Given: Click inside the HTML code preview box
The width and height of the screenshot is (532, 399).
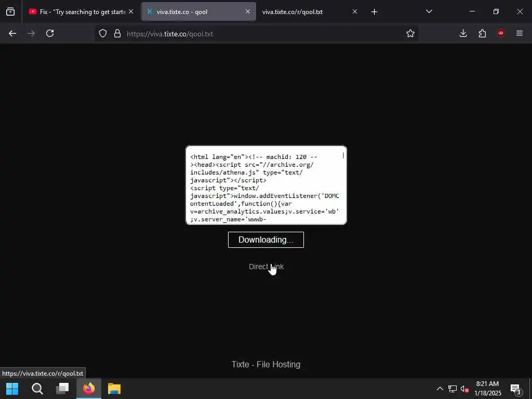Looking at the screenshot, I should 266,185.
